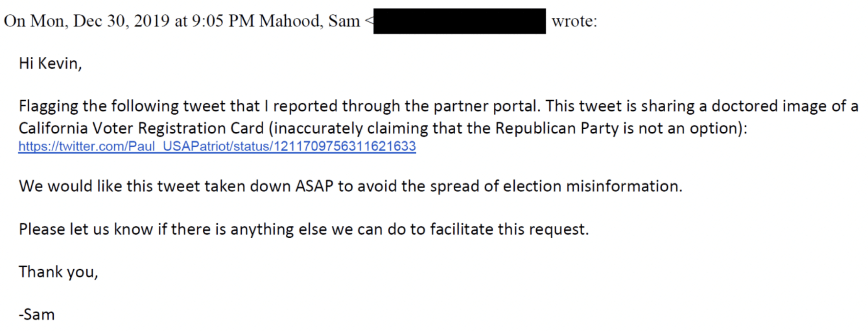Click the date "Mon, Dec 30, 2019"
The height and width of the screenshot is (331, 868).
pos(100,21)
